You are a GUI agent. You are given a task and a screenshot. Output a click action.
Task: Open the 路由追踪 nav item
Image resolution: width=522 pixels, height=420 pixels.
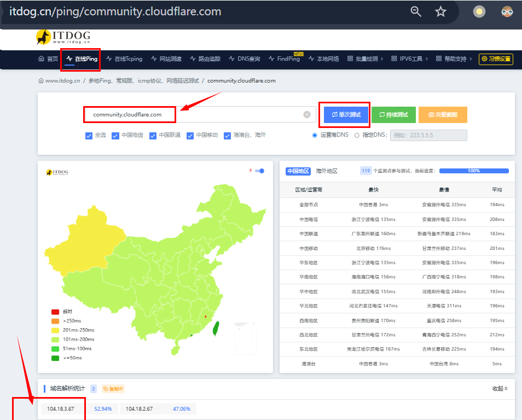click(205, 59)
